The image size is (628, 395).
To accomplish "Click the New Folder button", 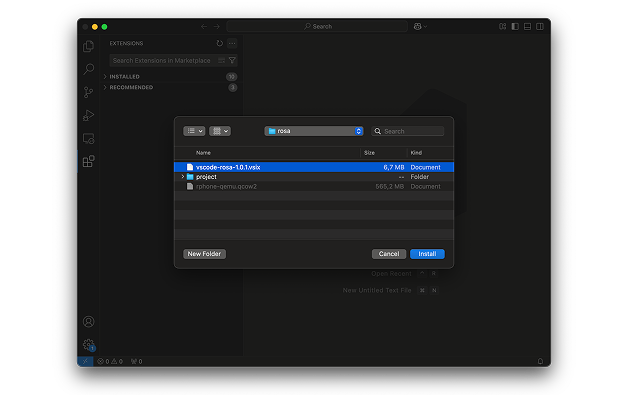I will (x=204, y=254).
